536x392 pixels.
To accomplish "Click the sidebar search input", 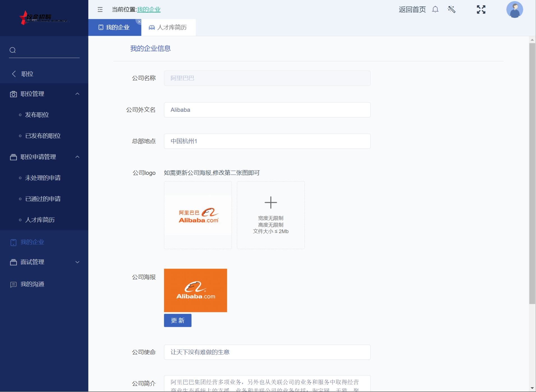I will pos(44,50).
